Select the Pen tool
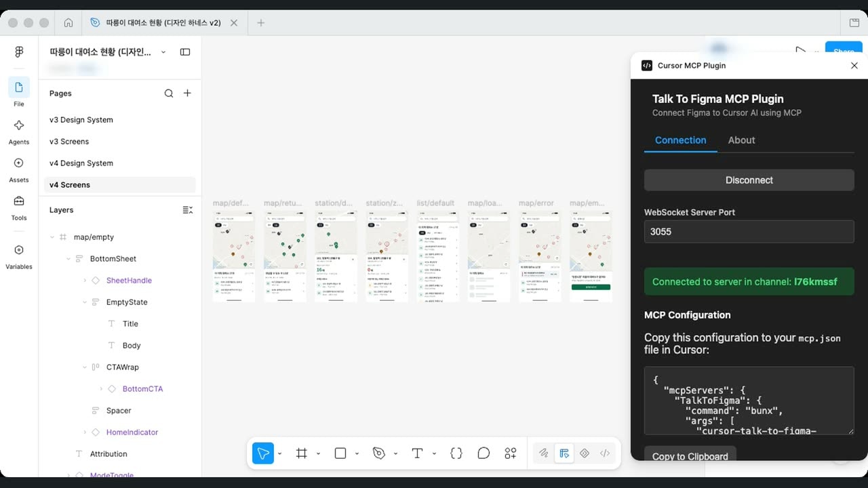 pyautogui.click(x=379, y=453)
